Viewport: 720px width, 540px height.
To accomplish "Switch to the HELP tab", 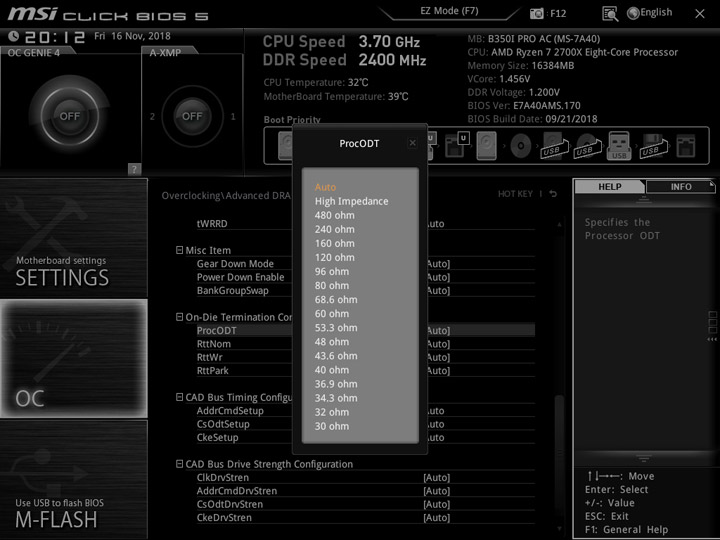I will click(609, 186).
